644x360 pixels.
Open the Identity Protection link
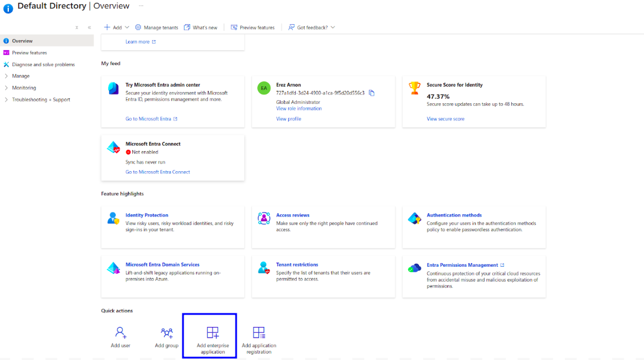click(x=146, y=215)
